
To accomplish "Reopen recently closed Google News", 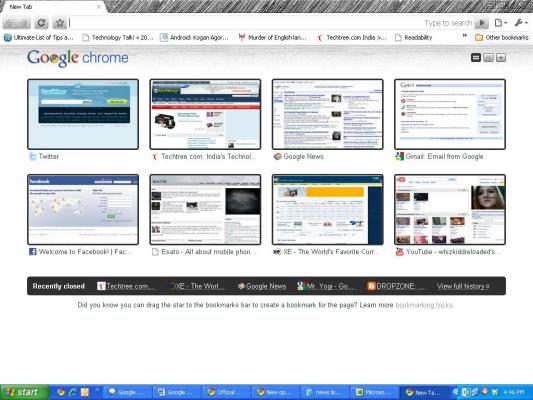I will [x=262, y=286].
